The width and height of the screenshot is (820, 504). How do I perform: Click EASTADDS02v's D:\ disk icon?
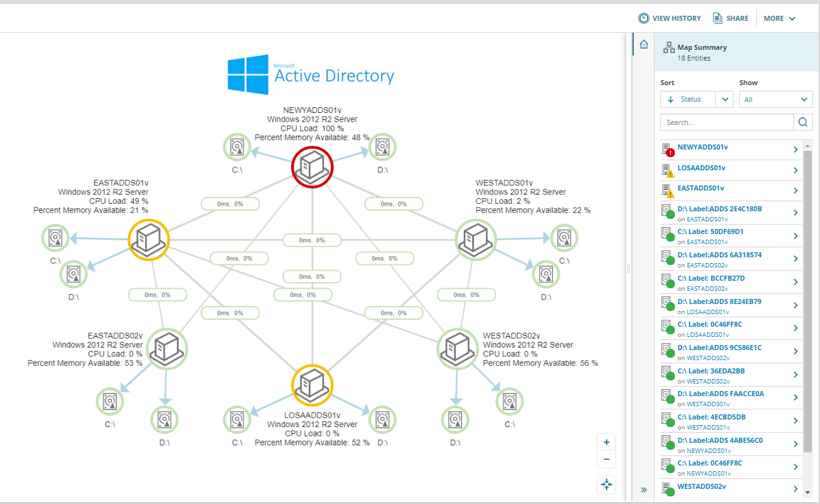coord(165,419)
